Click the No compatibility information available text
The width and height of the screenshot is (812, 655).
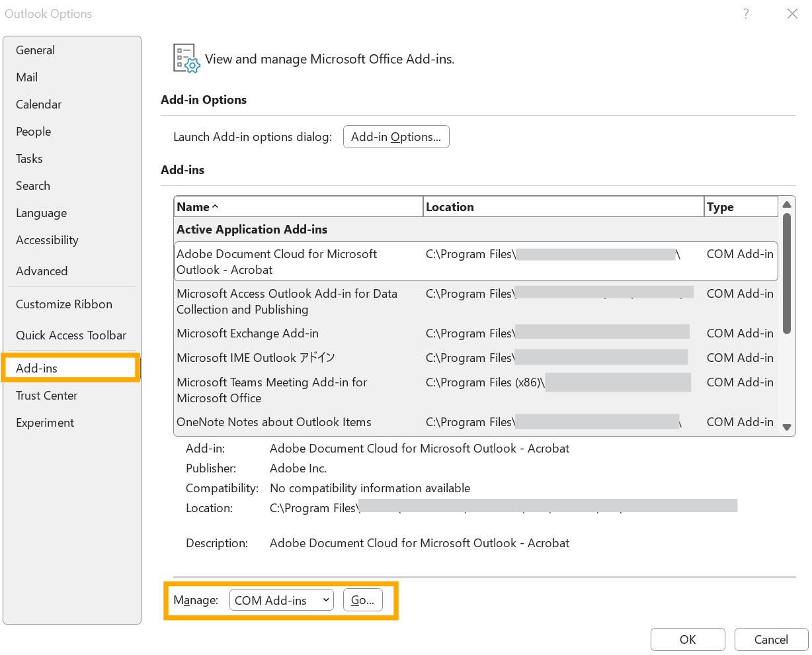pyautogui.click(x=370, y=488)
